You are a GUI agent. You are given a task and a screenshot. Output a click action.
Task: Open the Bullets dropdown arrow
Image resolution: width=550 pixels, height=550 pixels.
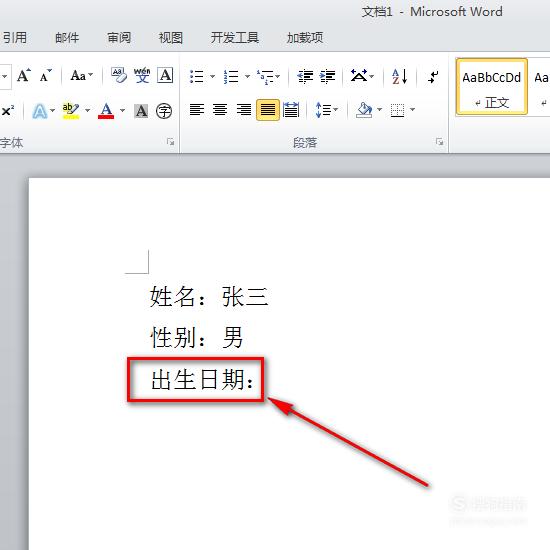[x=213, y=76]
